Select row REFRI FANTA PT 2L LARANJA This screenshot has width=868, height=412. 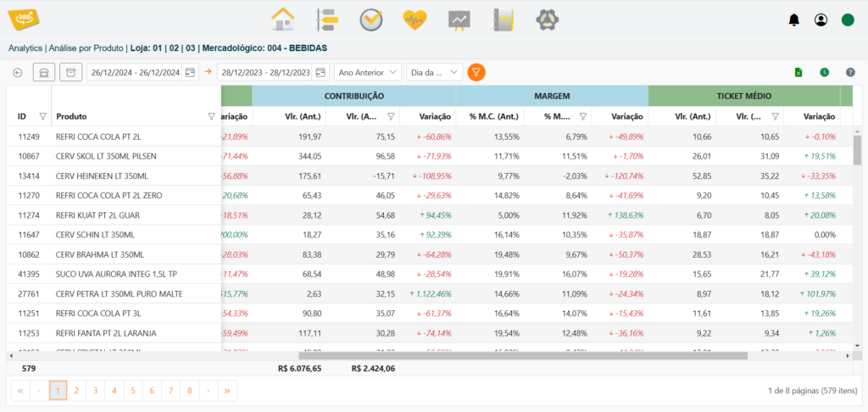tap(430, 333)
